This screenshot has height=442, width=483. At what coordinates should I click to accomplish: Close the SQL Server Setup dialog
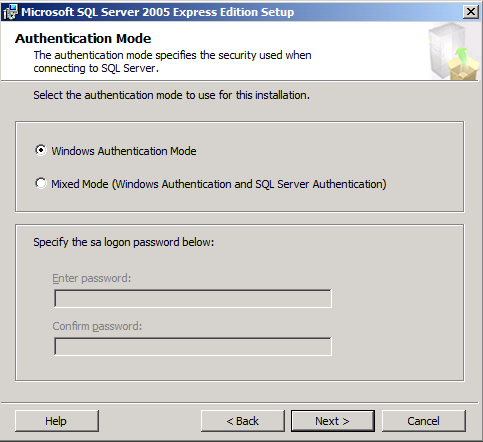click(x=471, y=12)
